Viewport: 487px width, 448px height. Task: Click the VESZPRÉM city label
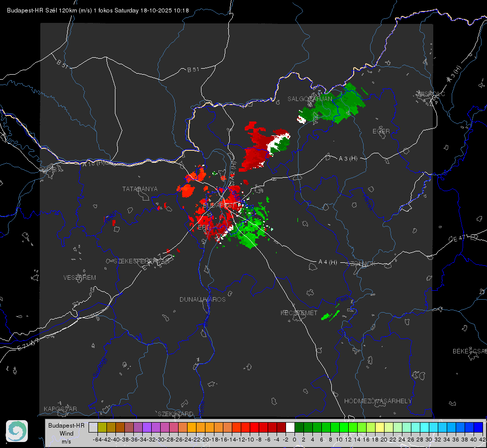click(80, 278)
